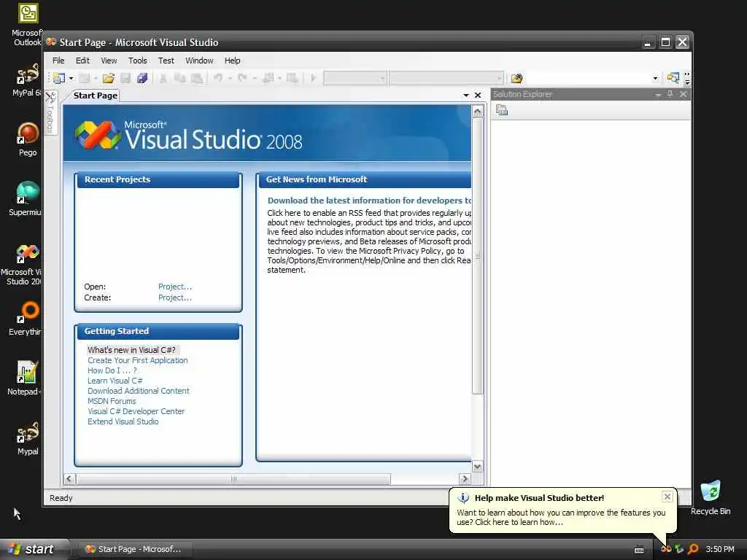The width and height of the screenshot is (747, 560).
Task: Open the Find combo box dropdown arrow
Action: [656, 78]
